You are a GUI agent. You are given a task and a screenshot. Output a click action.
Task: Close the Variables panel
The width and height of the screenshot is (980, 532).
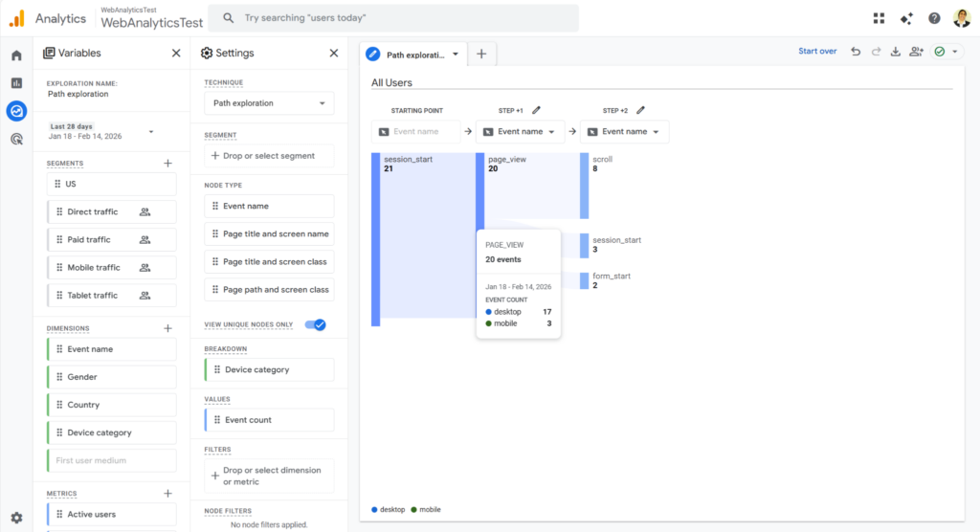coord(176,54)
